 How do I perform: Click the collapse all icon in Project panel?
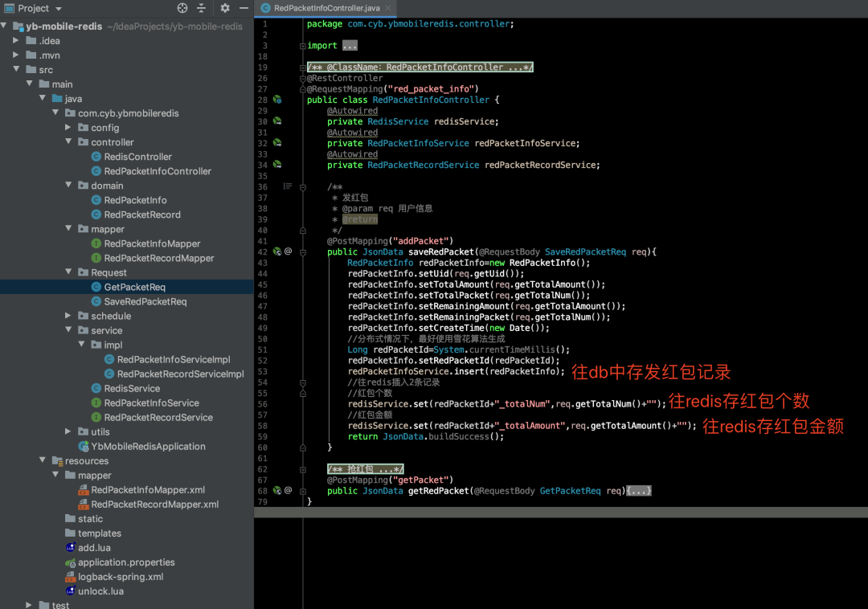coord(202,8)
